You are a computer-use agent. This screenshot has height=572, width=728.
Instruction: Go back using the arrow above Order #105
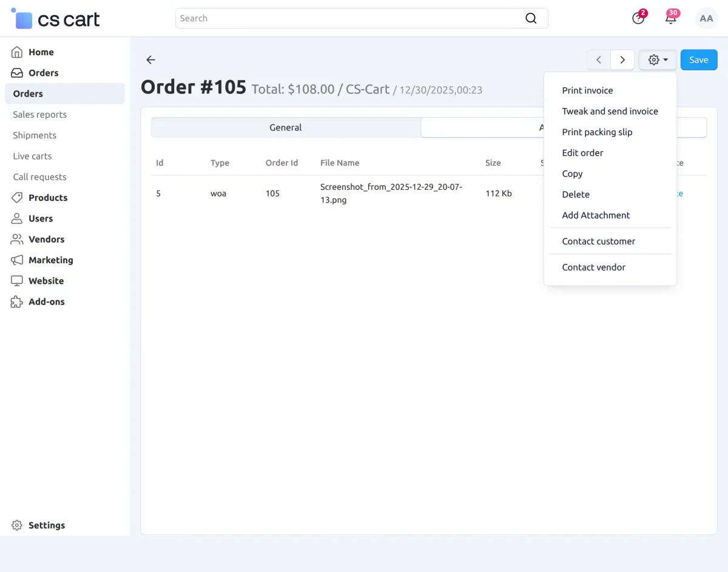tap(150, 59)
